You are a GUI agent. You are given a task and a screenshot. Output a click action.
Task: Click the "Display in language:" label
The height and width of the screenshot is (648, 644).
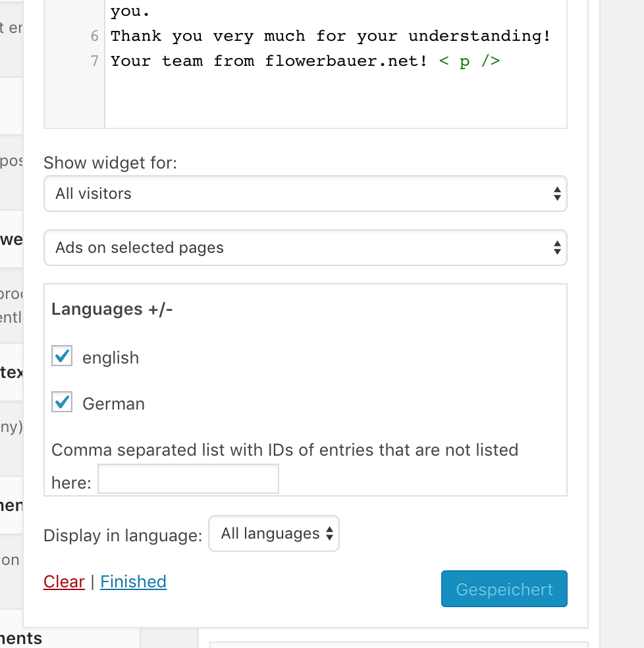pos(122,535)
